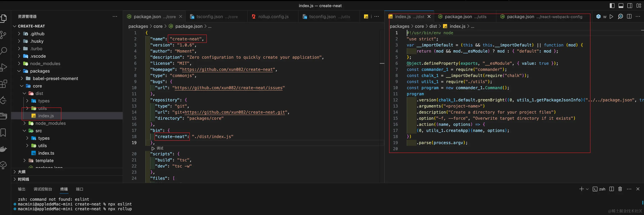This screenshot has height=215, width=644.
Task: Open the 端口 ports panel tab
Action: click(79, 189)
